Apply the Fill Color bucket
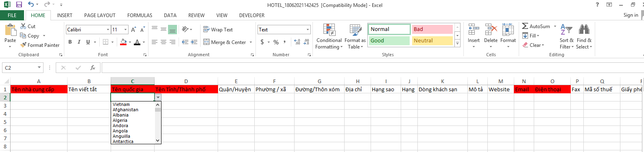The height and width of the screenshot is (152, 644). click(x=123, y=42)
